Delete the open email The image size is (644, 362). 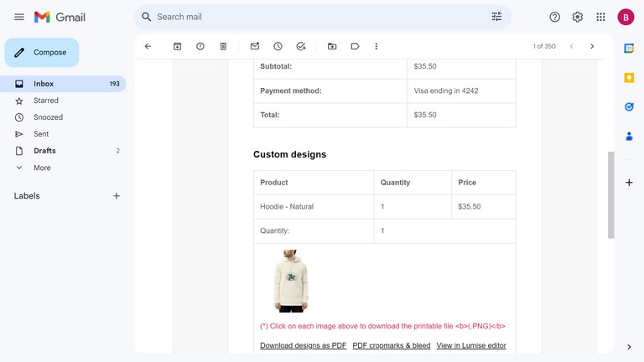tap(223, 46)
